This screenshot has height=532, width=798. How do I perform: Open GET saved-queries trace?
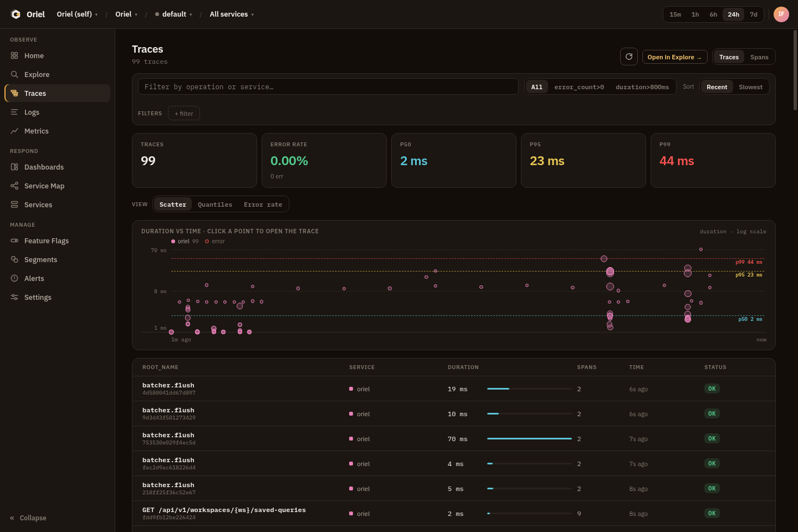[x=454, y=513]
